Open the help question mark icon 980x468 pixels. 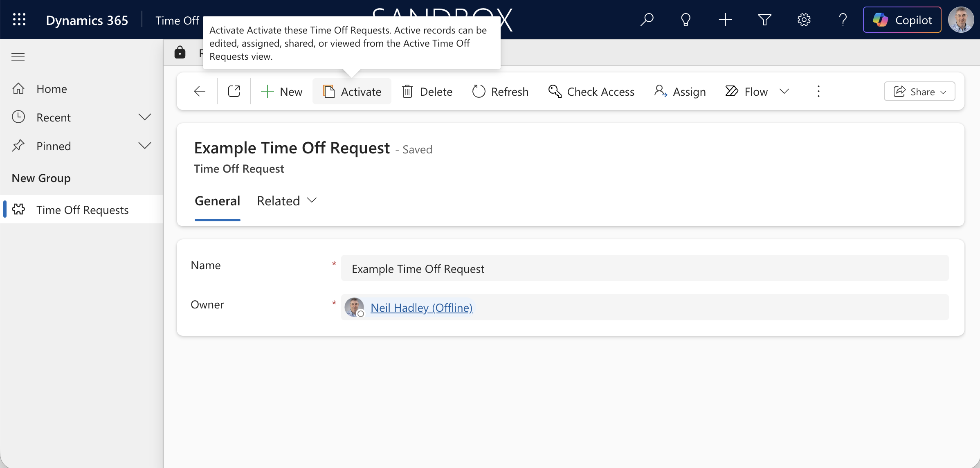point(843,20)
